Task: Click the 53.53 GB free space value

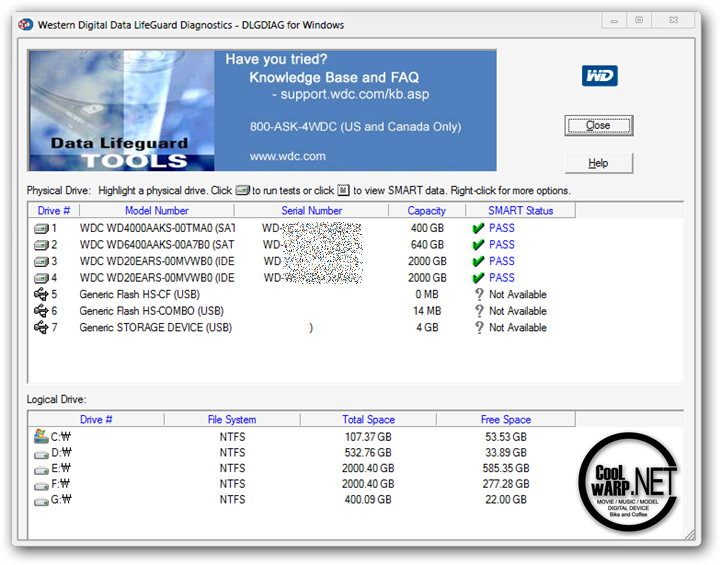Action: pyautogui.click(x=506, y=437)
